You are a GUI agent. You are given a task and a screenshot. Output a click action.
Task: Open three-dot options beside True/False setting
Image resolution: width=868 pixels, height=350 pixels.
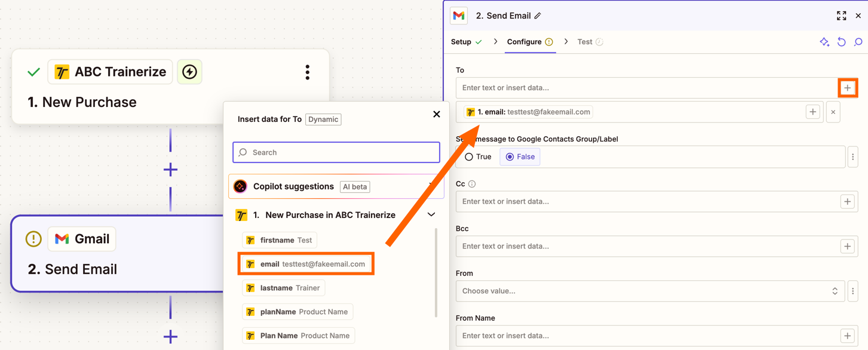[853, 156]
